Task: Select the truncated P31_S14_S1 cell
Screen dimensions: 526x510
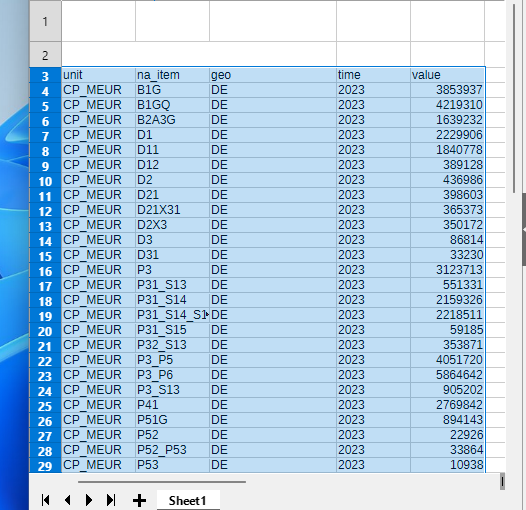Action: 172,315
